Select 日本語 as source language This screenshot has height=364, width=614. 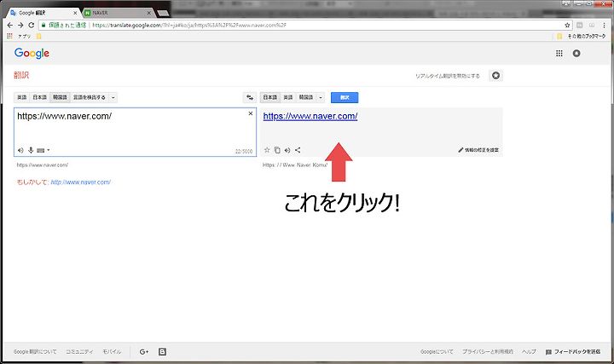pyautogui.click(x=39, y=97)
